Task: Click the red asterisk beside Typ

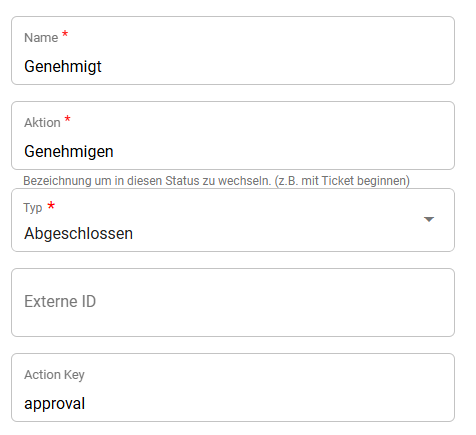Action: 51,205
